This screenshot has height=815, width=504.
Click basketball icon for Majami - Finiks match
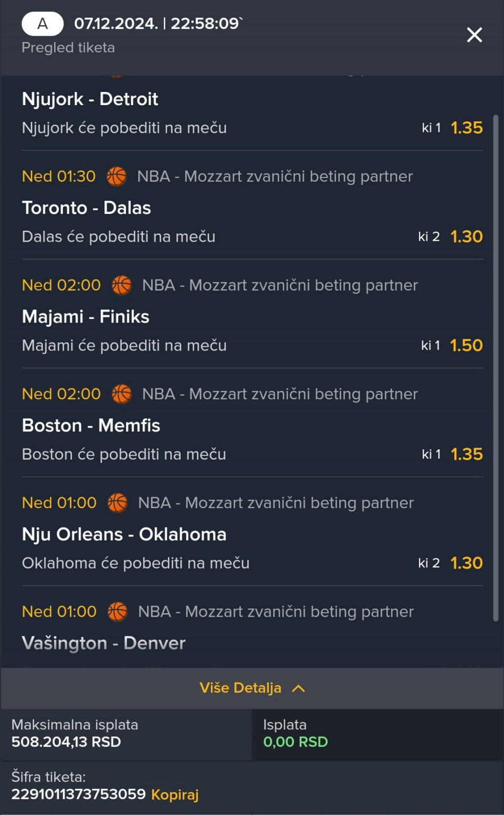(x=122, y=285)
